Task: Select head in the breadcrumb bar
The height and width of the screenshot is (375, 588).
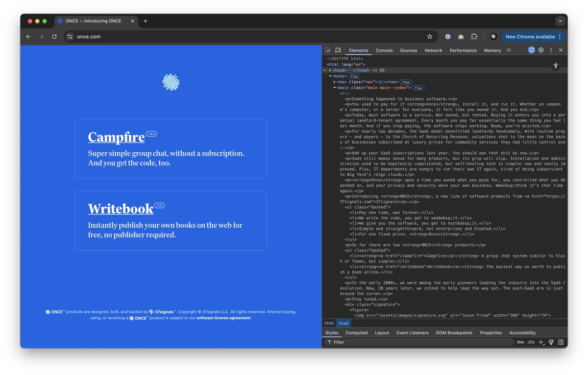Action: (343, 323)
